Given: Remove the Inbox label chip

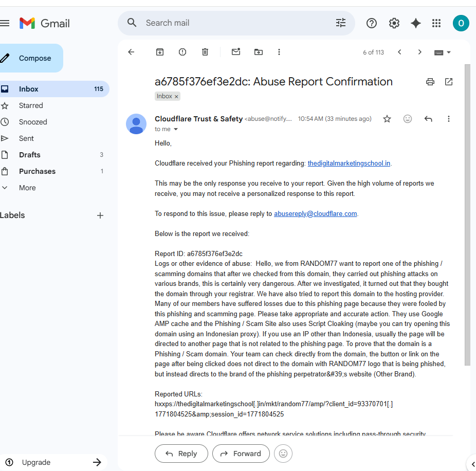Looking at the screenshot, I should 176,97.
